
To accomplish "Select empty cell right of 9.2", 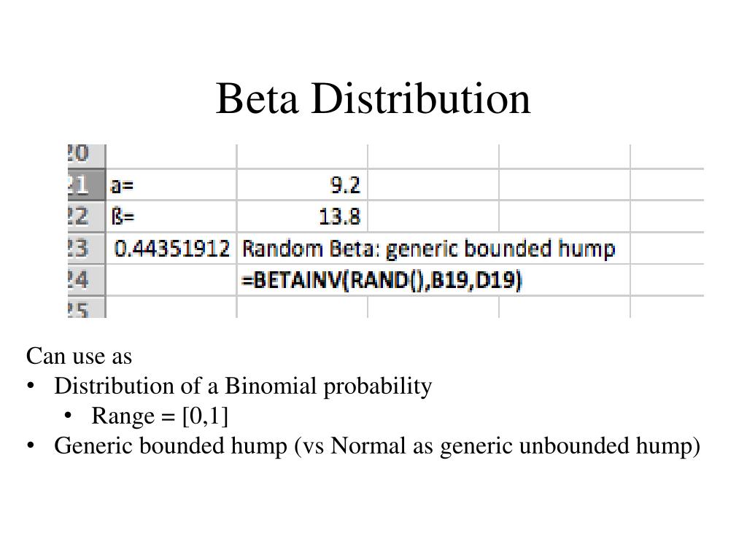I will point(433,184).
